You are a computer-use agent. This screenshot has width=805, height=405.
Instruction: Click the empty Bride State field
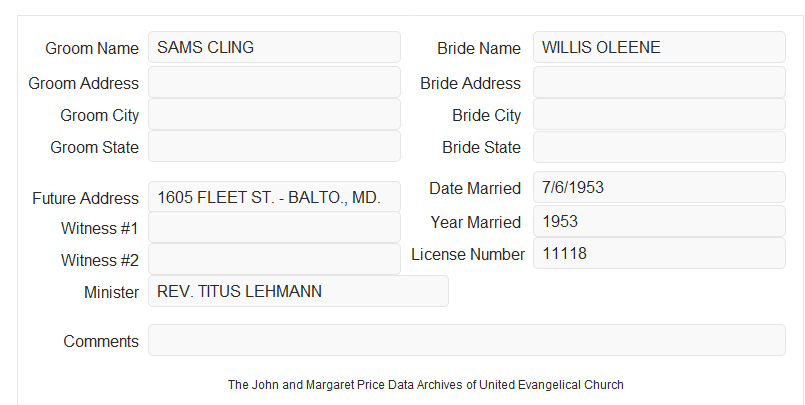pos(659,147)
